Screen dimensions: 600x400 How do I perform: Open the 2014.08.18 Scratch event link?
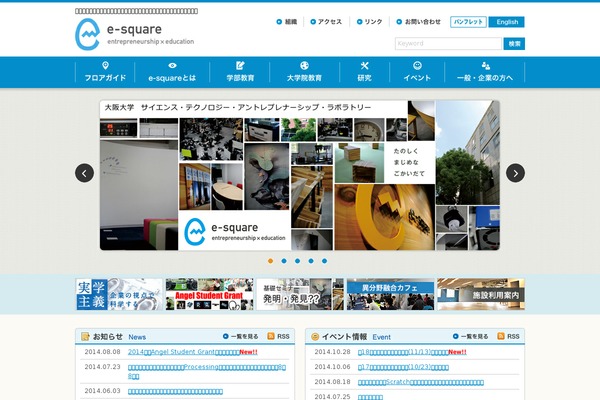421,382
